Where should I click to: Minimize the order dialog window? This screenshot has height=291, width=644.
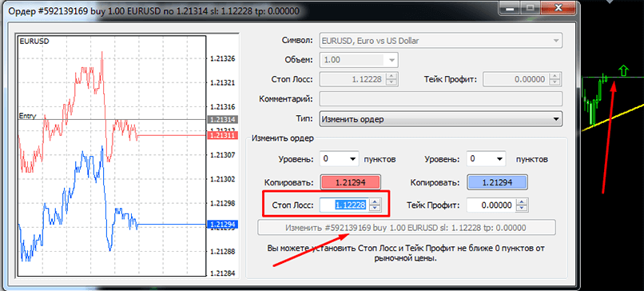pyautogui.click(x=510, y=7)
